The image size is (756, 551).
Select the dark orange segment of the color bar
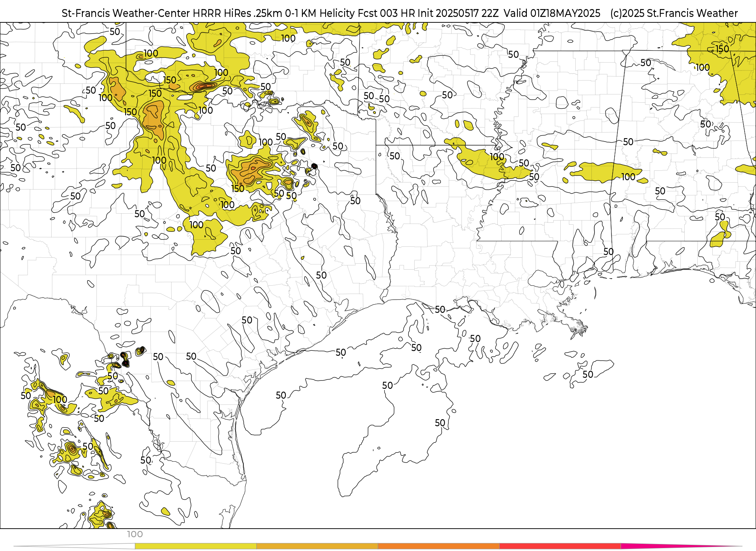coord(439,546)
